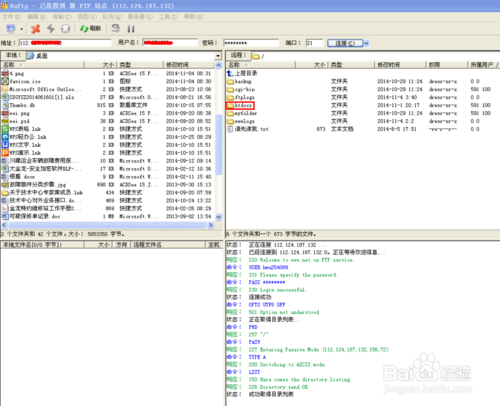This screenshot has height=406, width=500.
Task: Click the round cancel transfer icon
Action: pyautogui.click(x=65, y=29)
